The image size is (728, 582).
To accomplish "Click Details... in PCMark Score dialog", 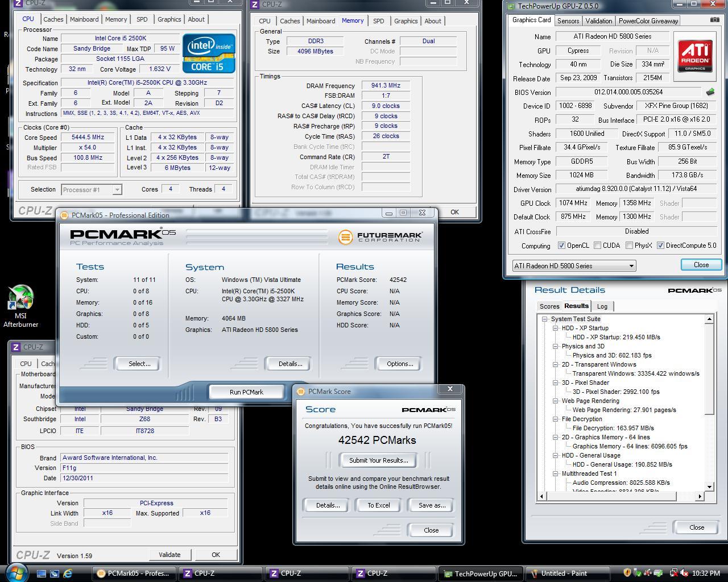I will point(328,505).
